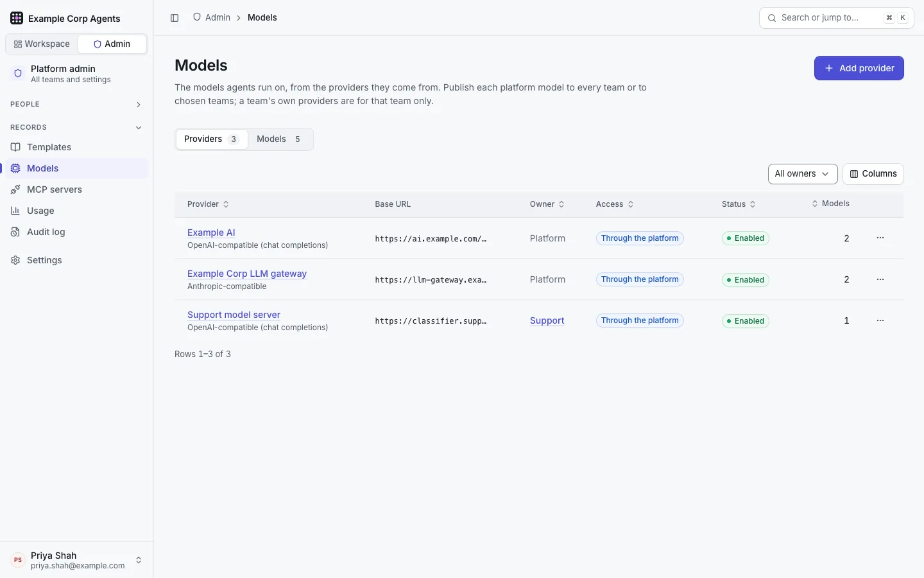This screenshot has width=924, height=578.
Task: Open Audit log in the sidebar
Action: pos(76,232)
